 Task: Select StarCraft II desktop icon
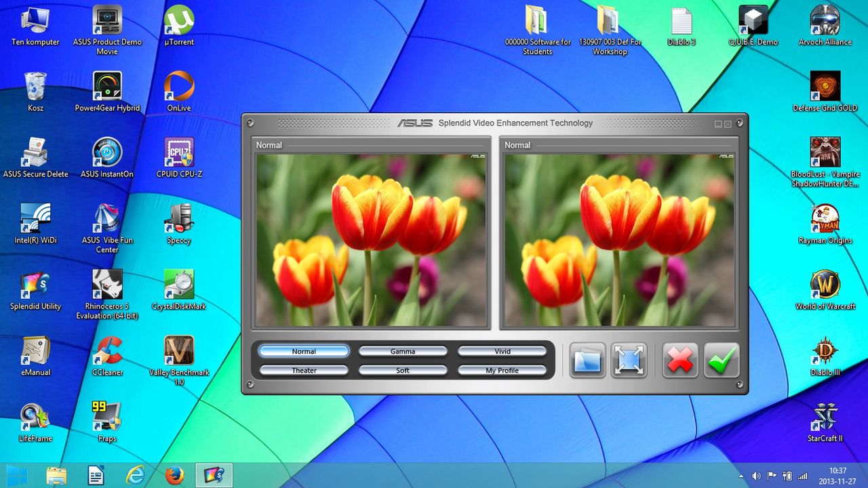pyautogui.click(x=825, y=422)
